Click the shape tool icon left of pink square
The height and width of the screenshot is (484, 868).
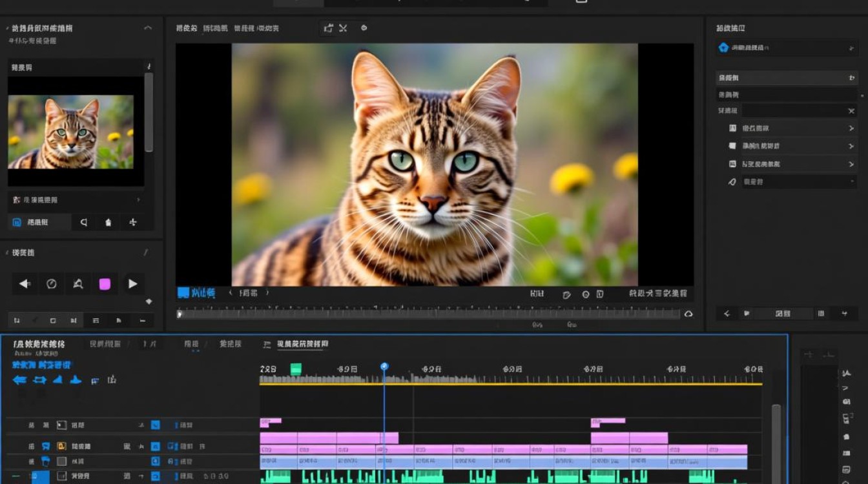(78, 284)
